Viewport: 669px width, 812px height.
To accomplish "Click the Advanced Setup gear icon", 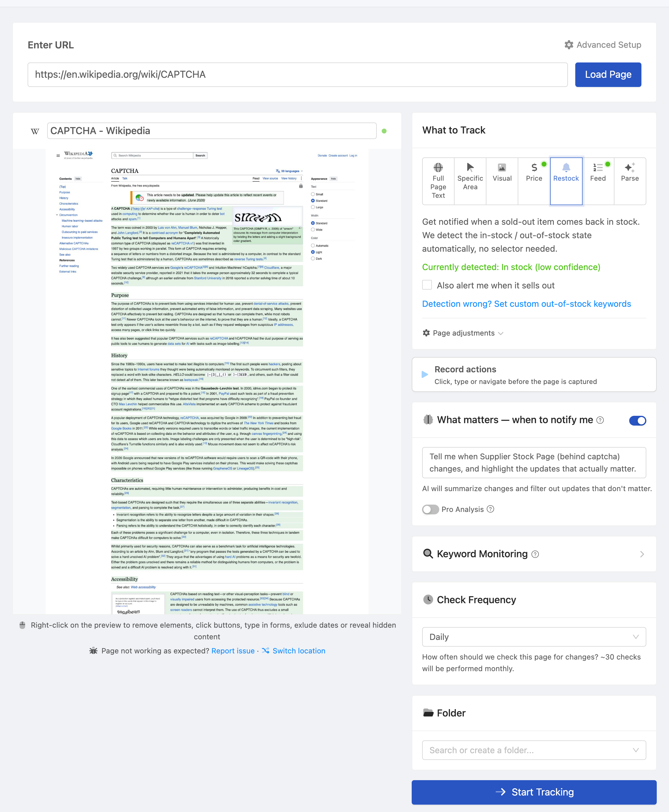I will coord(569,45).
